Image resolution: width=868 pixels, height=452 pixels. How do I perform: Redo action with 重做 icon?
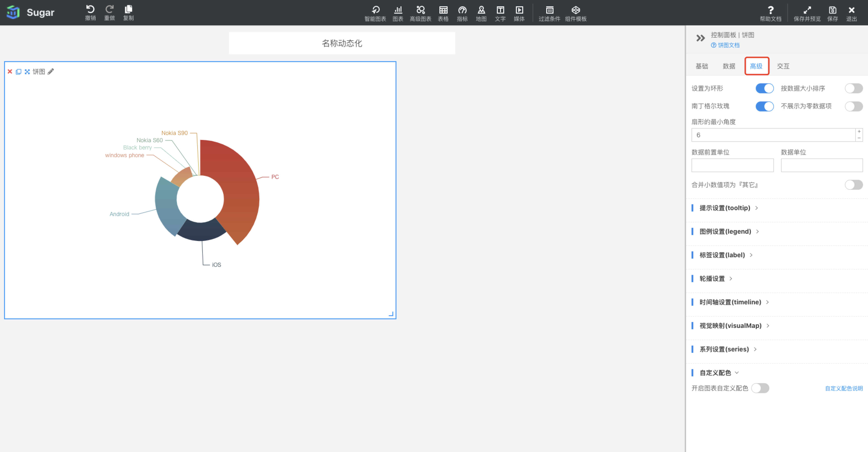click(110, 13)
